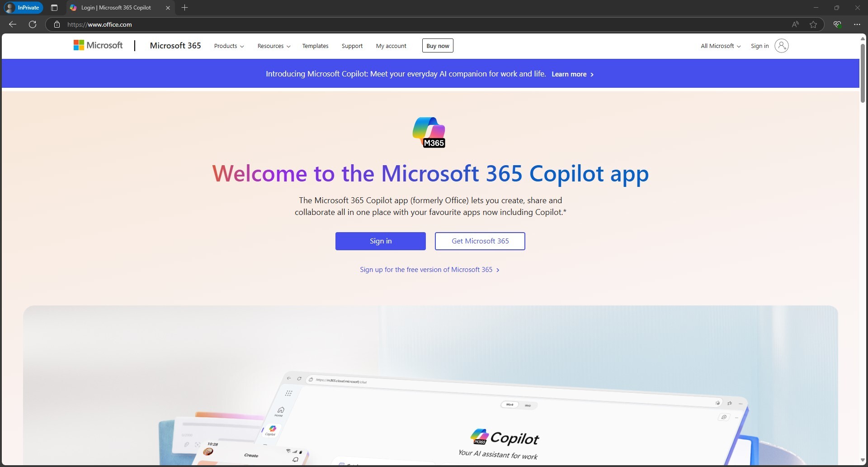
Task: Click the Buy now button
Action: click(437, 45)
